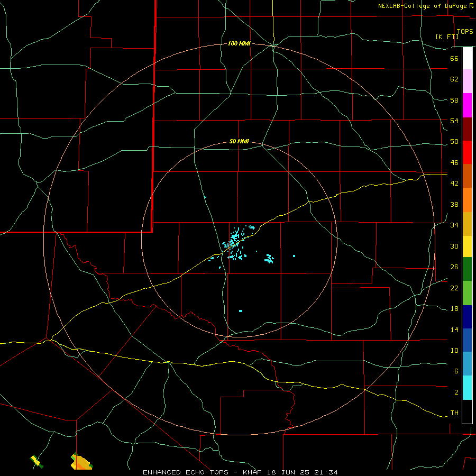476x476 pixels.
Task: Click the large cyan echo cluster near radar center
Action: (x=234, y=243)
